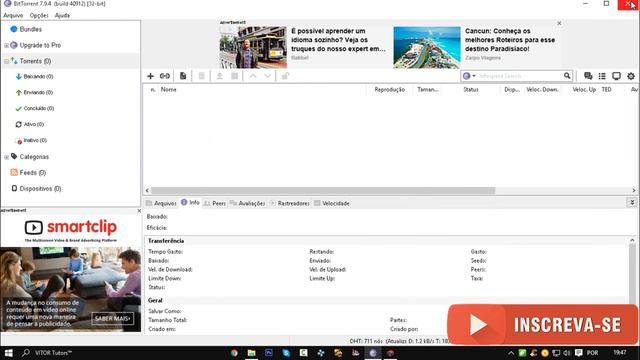The width and height of the screenshot is (640, 360).
Task: Switch to the Arquivos tab
Action: coord(161,203)
